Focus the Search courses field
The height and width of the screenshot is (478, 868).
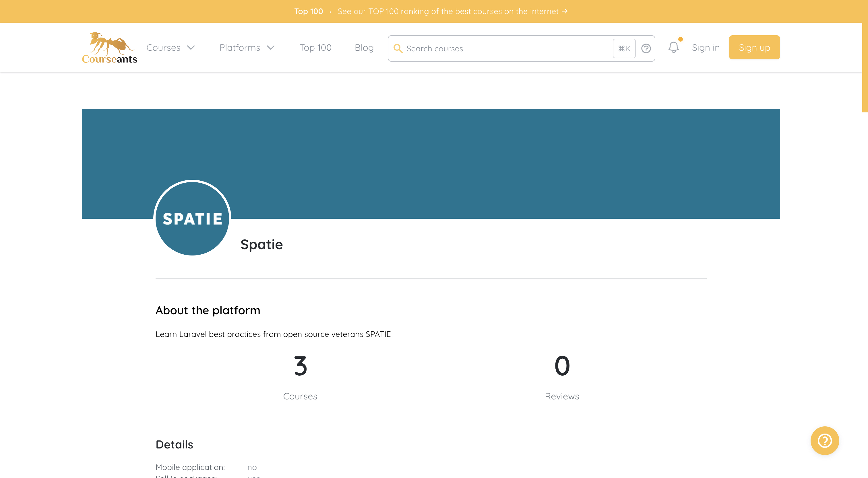pyautogui.click(x=521, y=48)
